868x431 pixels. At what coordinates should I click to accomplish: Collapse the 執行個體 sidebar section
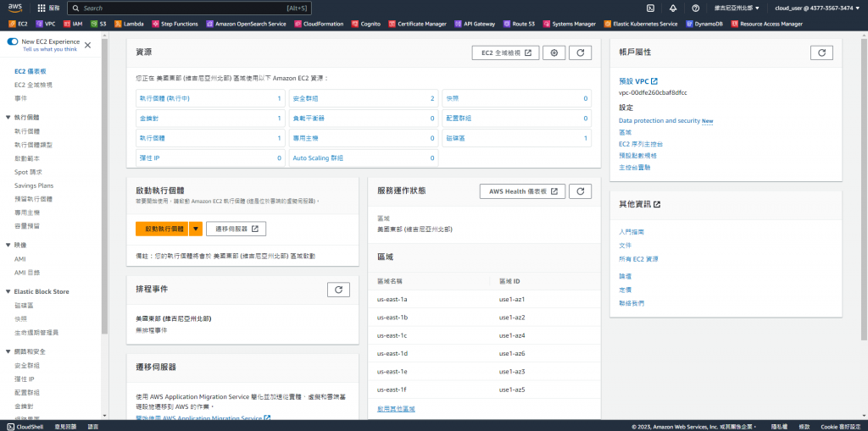[x=8, y=118]
